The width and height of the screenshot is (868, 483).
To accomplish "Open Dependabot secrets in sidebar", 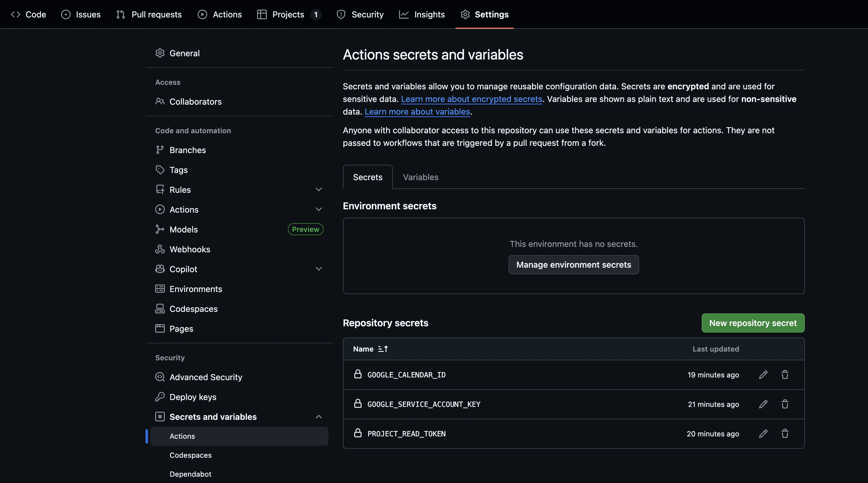I will 239,474.
